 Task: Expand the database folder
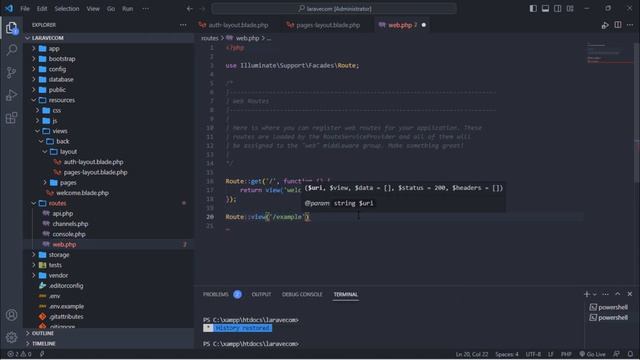click(109, 80)
